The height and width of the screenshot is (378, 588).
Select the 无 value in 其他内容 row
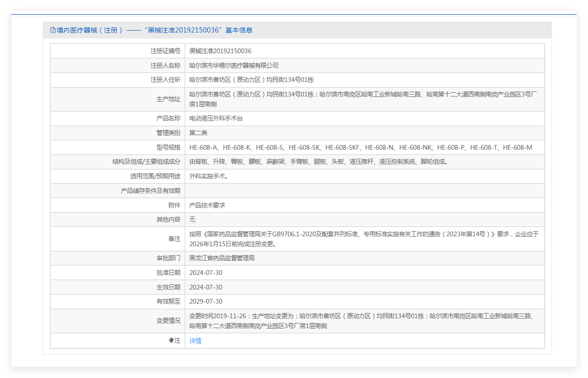(192, 220)
